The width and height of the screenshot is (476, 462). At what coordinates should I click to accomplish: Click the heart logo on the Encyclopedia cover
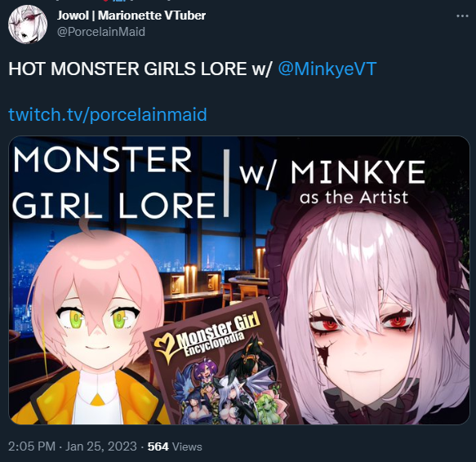166,349
